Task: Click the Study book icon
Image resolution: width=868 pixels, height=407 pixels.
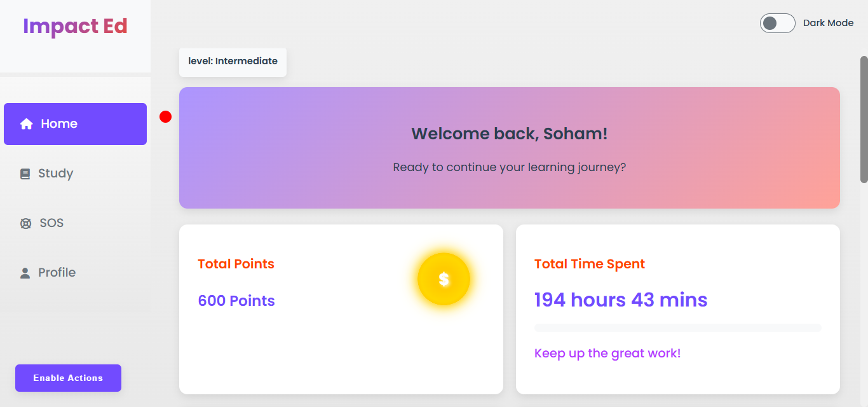Action: coord(25,174)
